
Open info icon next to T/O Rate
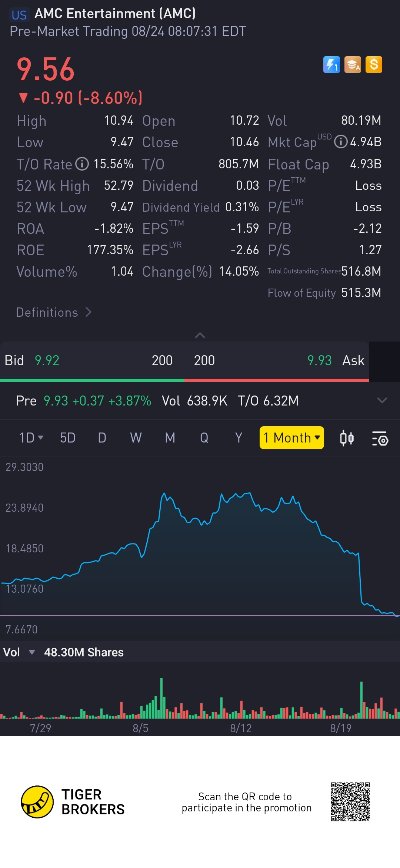[x=82, y=164]
